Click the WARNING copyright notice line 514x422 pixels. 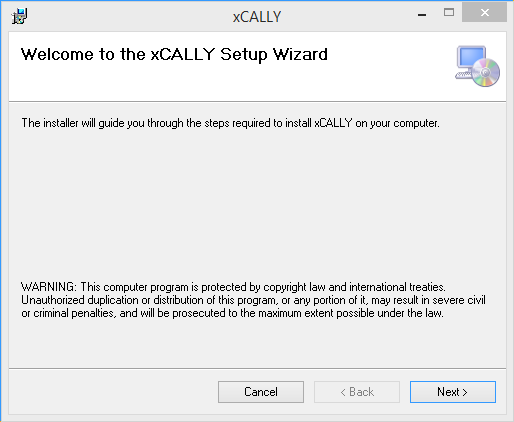click(233, 287)
